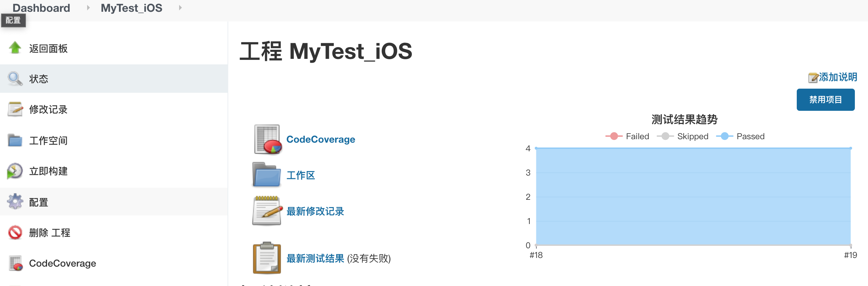Viewport: 868px width, 286px height.
Task: Click the gear icon beside 配置
Action: click(x=15, y=202)
